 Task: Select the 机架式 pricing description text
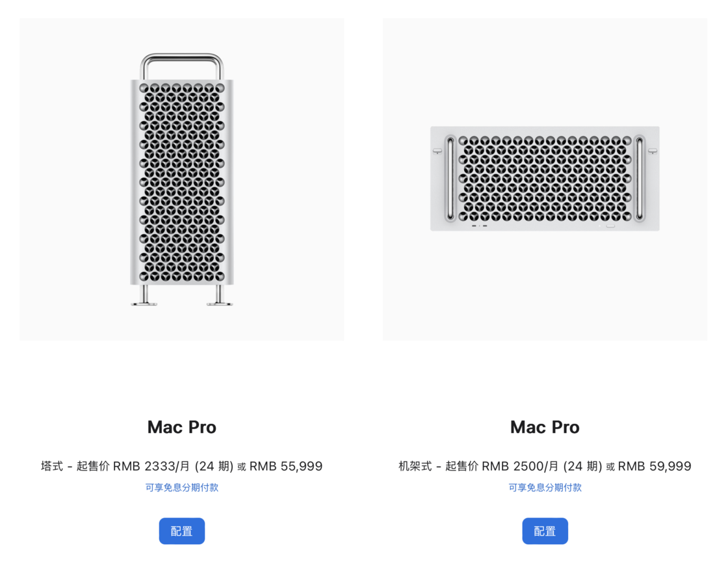[545, 465]
